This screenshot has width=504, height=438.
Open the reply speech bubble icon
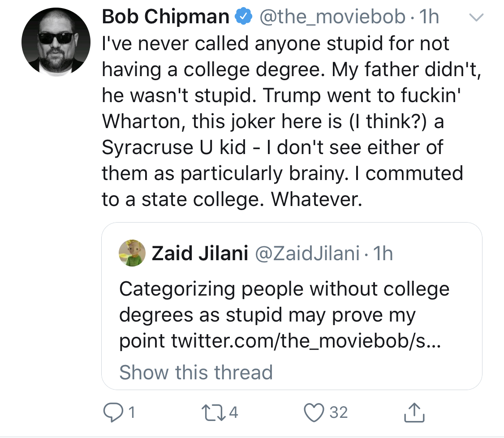pyautogui.click(x=113, y=412)
